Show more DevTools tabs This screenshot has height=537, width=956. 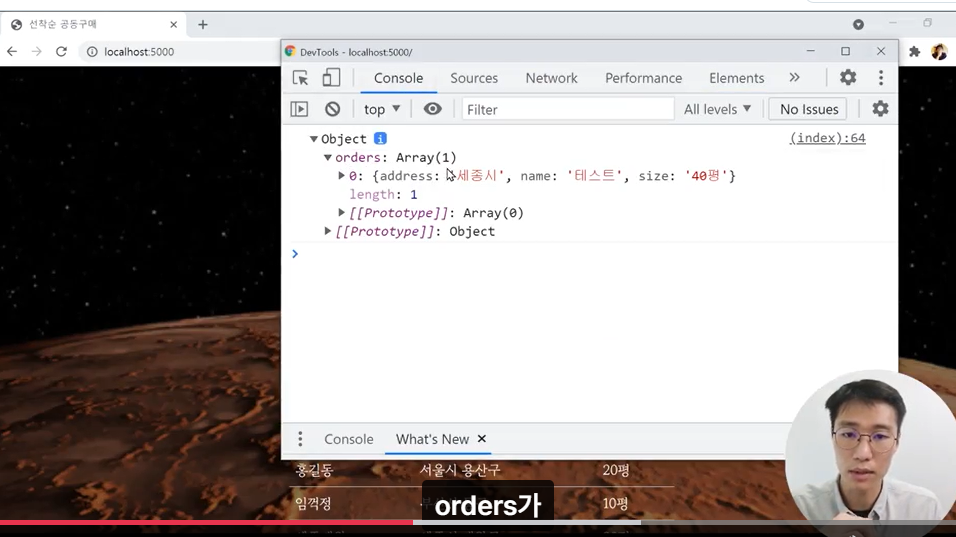pyautogui.click(x=794, y=77)
